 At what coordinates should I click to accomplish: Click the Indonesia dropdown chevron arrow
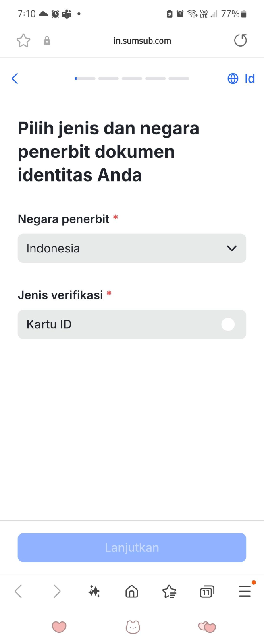(x=232, y=248)
